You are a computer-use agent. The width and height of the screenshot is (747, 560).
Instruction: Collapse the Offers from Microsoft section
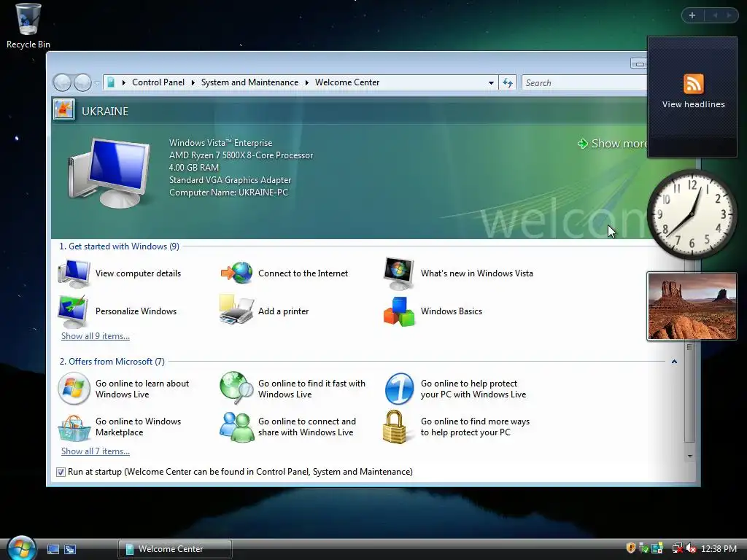pos(674,362)
